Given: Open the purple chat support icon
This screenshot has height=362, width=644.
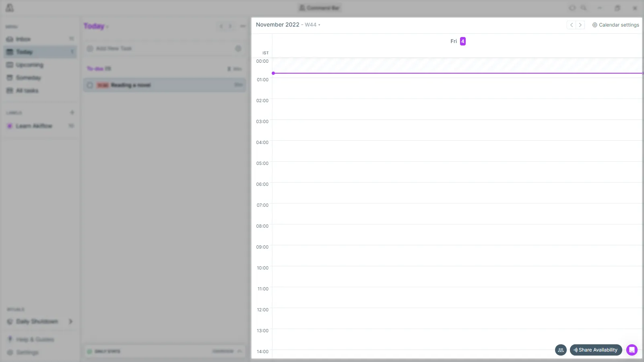Looking at the screenshot, I should pyautogui.click(x=632, y=350).
